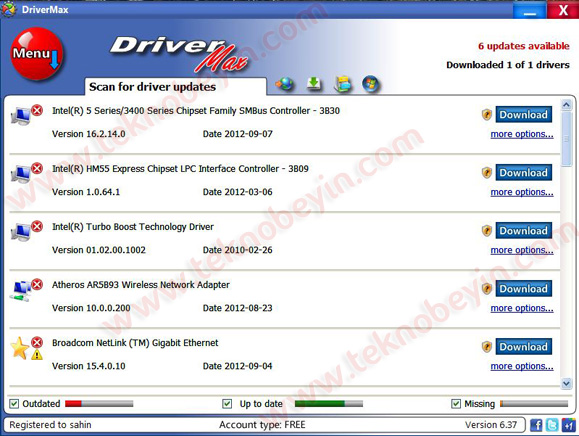Select Broadcom NetLink (TM) Gigabit Ethernet name

[x=135, y=343]
